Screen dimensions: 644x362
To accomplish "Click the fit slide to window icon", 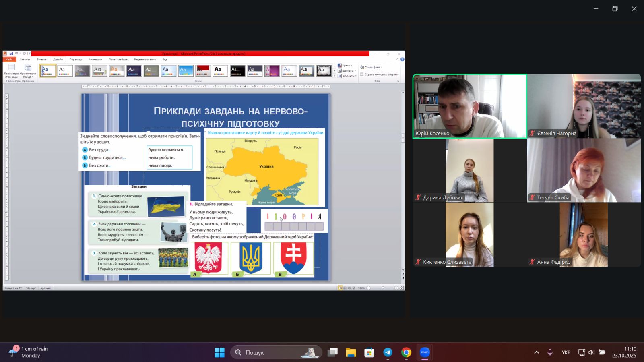I will tap(402, 288).
